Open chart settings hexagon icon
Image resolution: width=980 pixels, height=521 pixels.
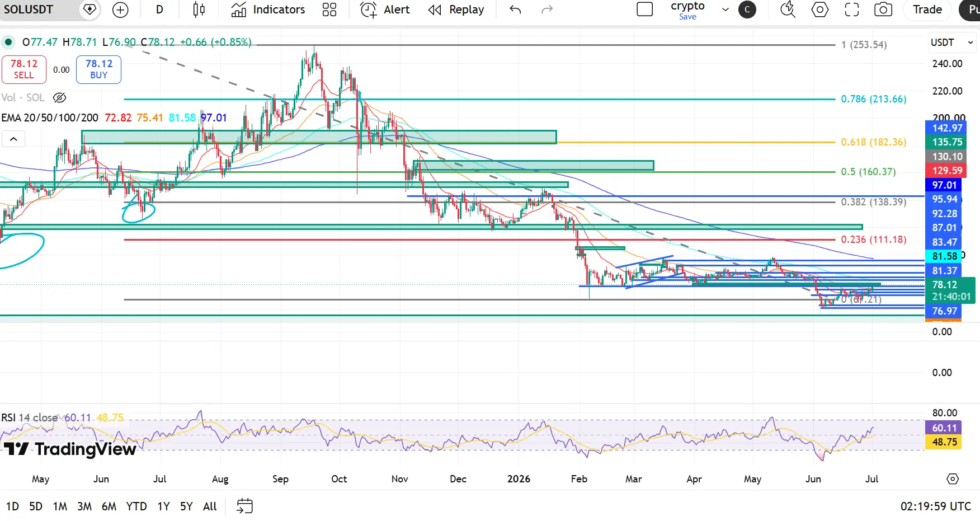coord(820,10)
